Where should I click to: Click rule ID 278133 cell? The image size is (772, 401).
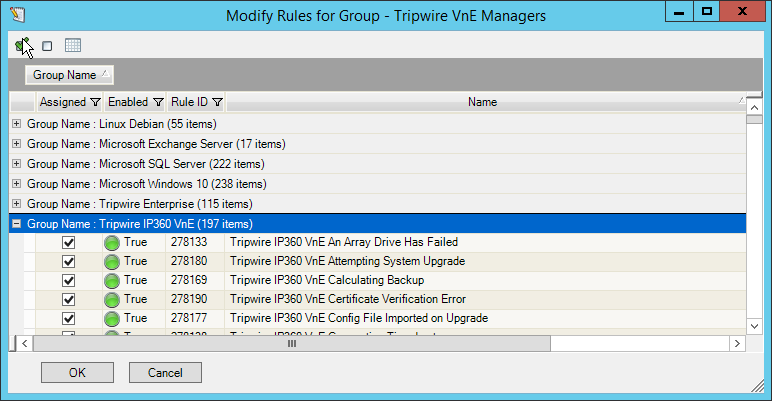coord(195,242)
